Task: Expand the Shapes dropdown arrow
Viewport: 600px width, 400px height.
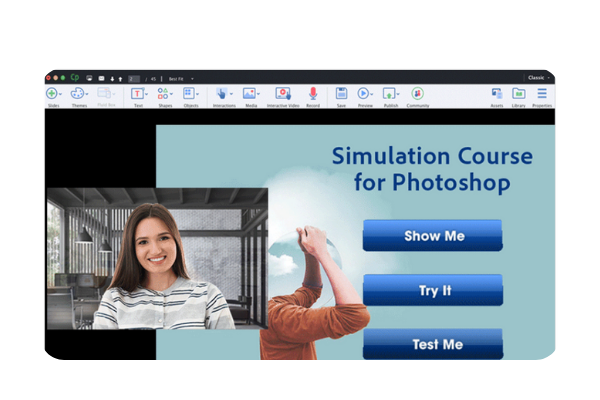Action: tap(171, 94)
